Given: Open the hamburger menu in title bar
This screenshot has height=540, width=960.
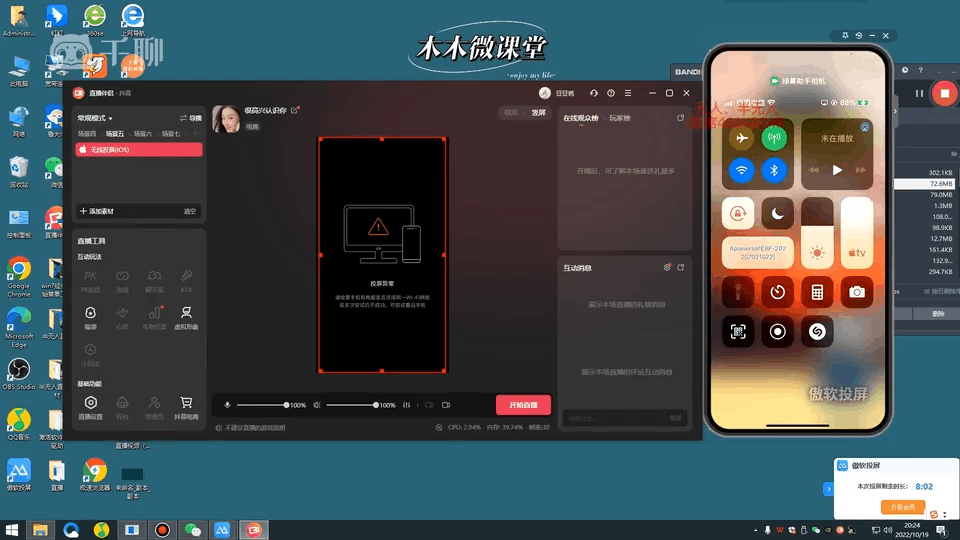Looking at the screenshot, I should (628, 93).
